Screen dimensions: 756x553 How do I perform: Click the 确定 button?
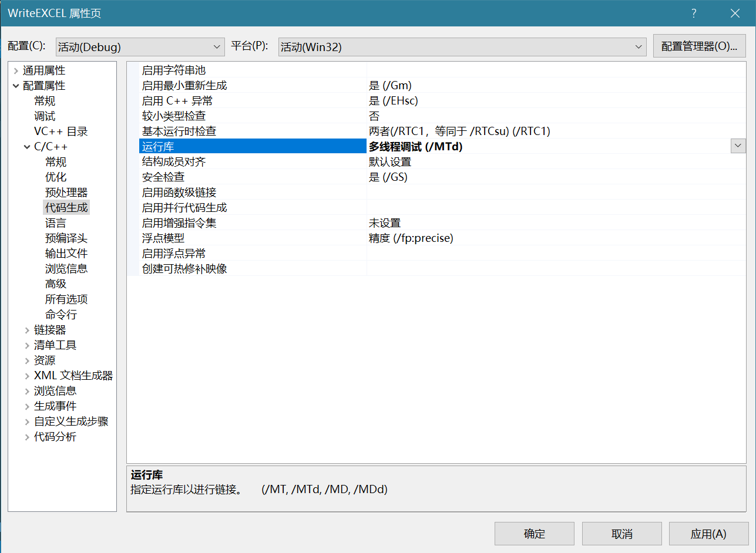pyautogui.click(x=534, y=534)
